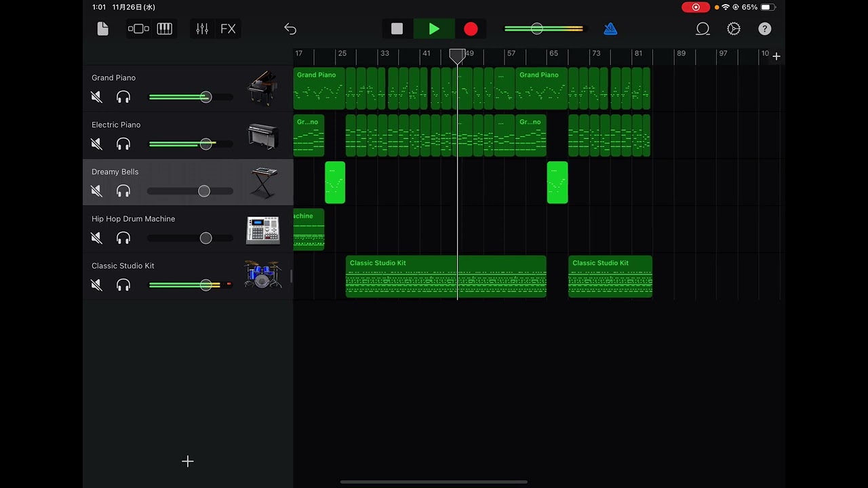Select second labeled Grand Piano region
868x488 pixels.
pyautogui.click(x=541, y=89)
